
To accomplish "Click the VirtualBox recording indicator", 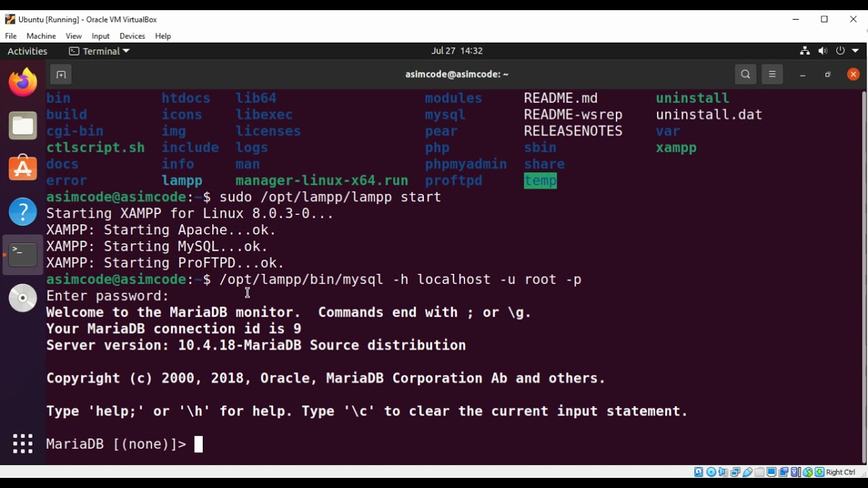I will (x=784, y=472).
